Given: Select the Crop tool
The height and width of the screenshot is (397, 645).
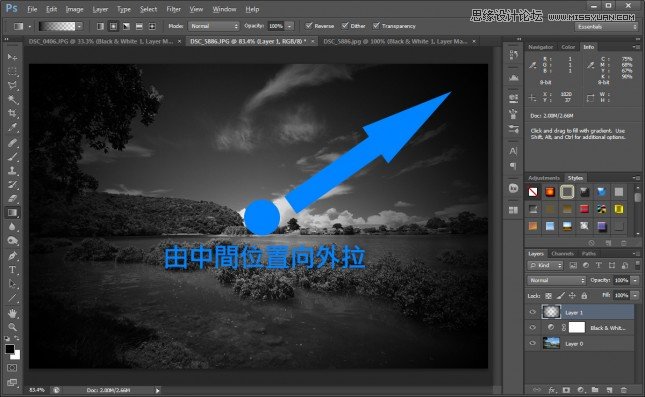Looking at the screenshot, I should pos(12,113).
